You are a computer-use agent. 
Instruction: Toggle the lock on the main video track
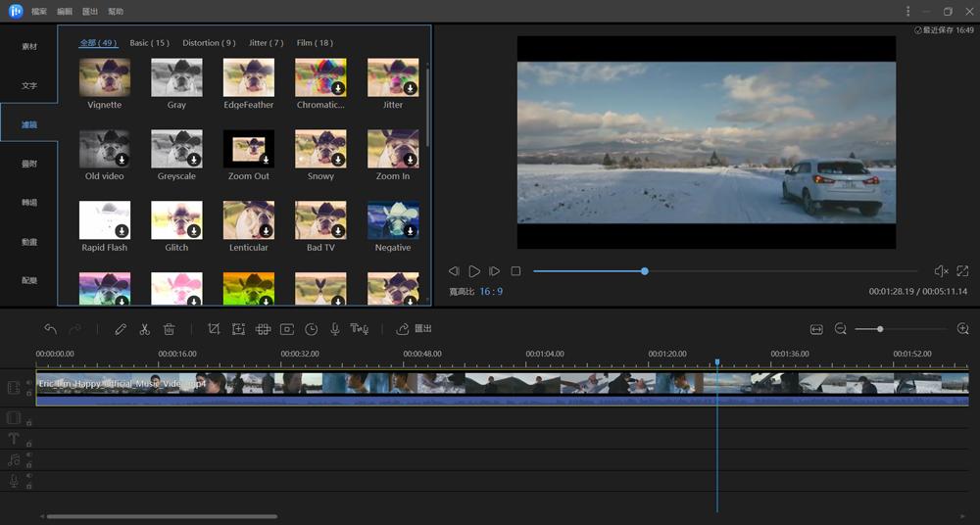(29, 393)
